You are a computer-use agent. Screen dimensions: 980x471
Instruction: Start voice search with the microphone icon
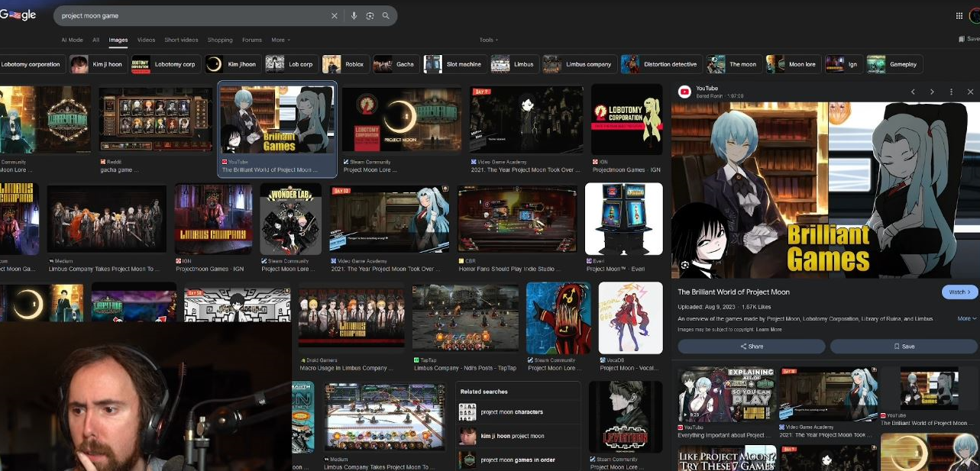click(x=354, y=15)
